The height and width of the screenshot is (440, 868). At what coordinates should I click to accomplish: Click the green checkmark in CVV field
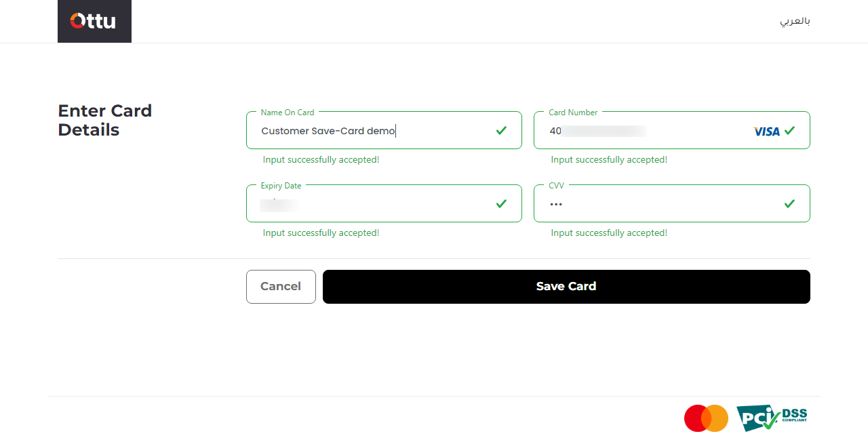coord(789,203)
